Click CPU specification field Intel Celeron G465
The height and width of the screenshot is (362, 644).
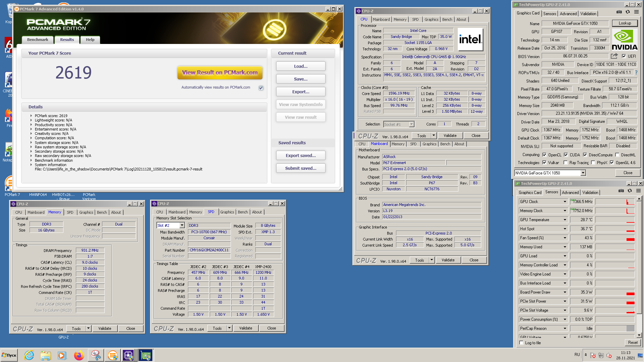pos(434,57)
